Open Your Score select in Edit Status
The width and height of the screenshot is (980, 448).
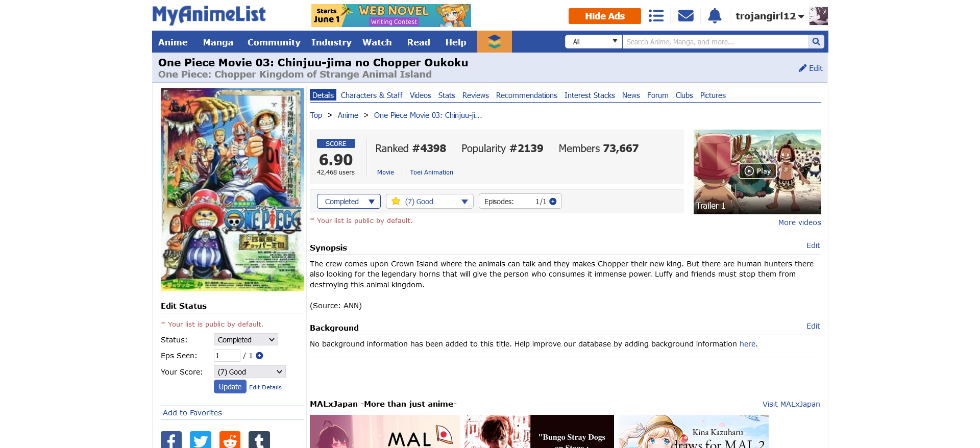pyautogui.click(x=250, y=372)
